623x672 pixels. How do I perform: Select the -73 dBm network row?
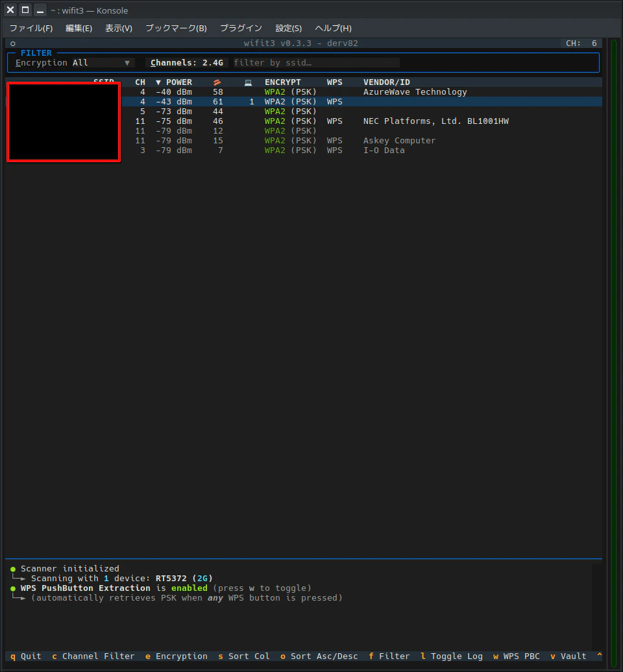click(x=304, y=112)
